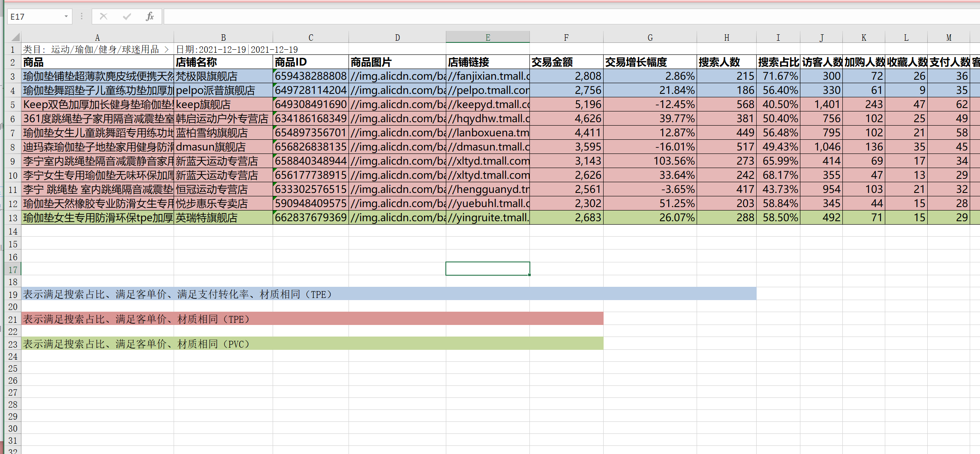Click the 加购人数 header cell
The height and width of the screenshot is (454, 980).
(864, 62)
